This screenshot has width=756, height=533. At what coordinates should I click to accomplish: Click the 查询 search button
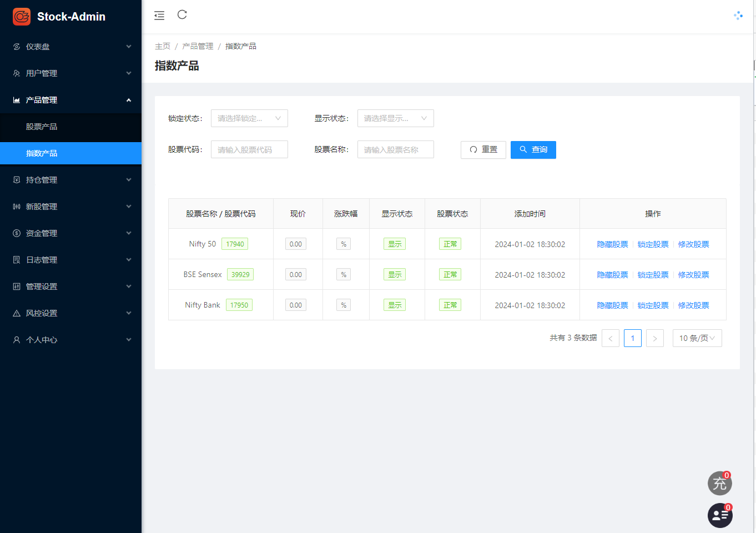[x=533, y=149]
